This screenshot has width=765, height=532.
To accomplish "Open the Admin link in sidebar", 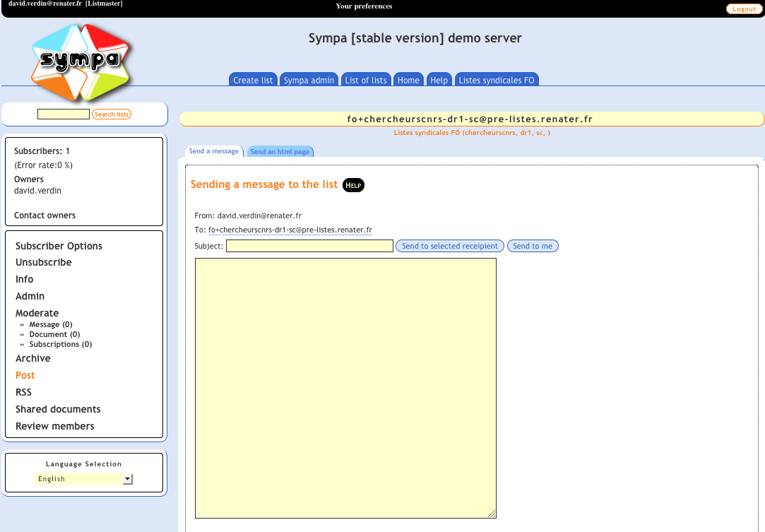I will (x=30, y=296).
